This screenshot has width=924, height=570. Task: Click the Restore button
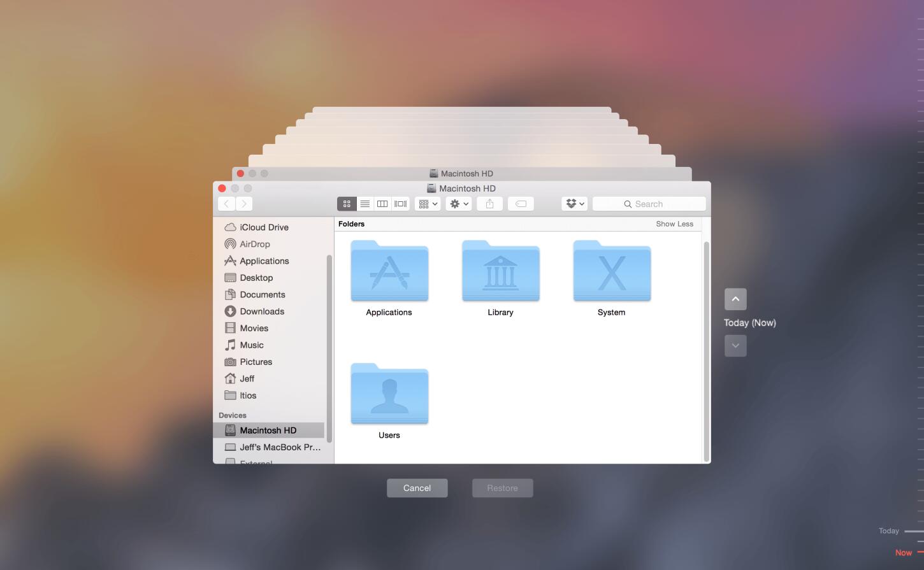[503, 488]
